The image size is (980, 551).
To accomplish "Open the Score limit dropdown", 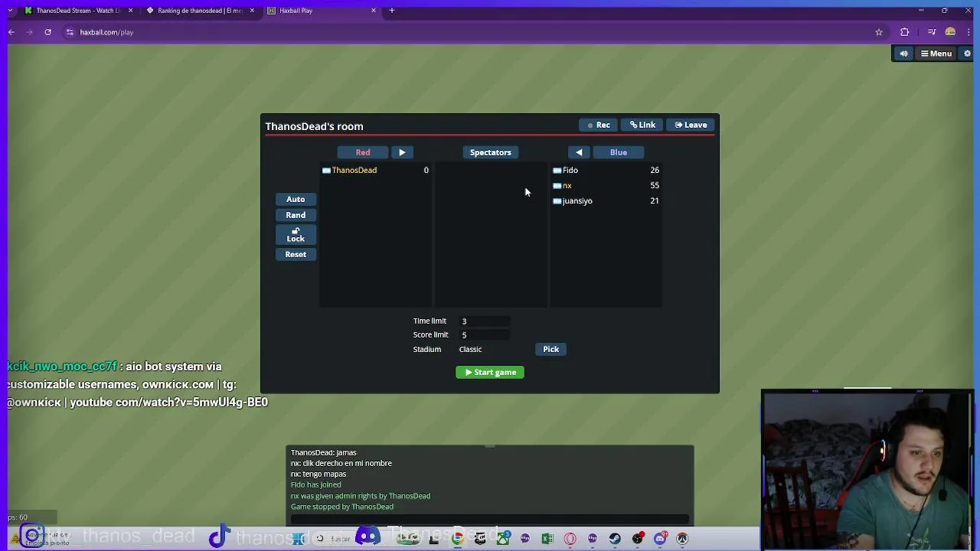I will pyautogui.click(x=485, y=334).
